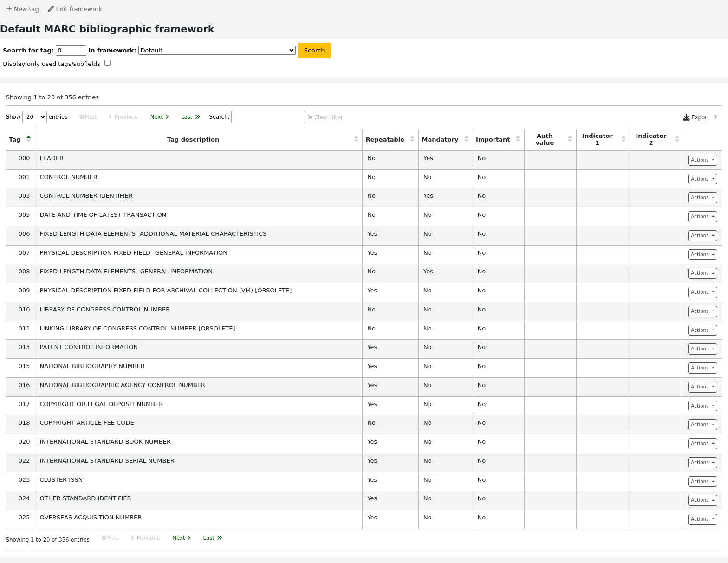Focus the table Search filter box
Viewport: 728px width, 563px height.
click(268, 117)
